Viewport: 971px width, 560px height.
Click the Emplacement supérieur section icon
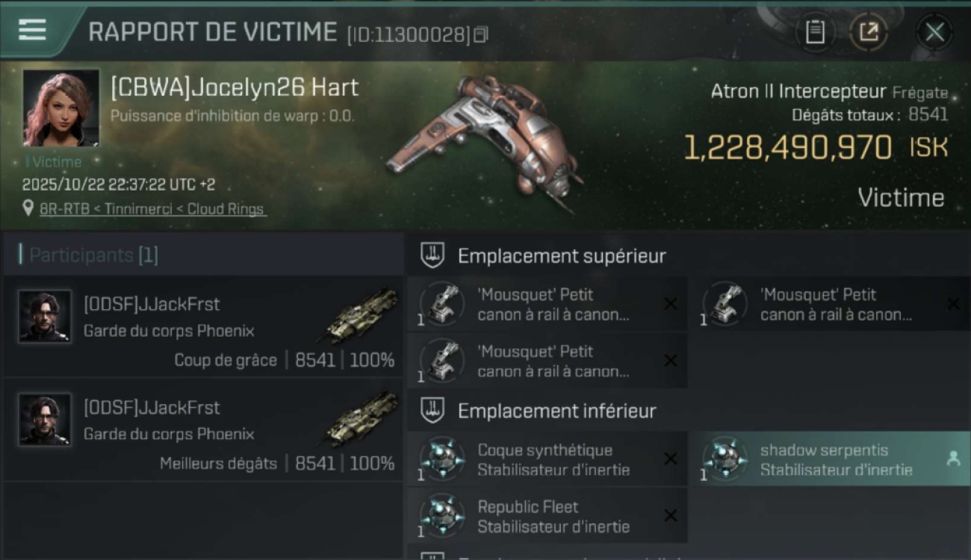[432, 255]
